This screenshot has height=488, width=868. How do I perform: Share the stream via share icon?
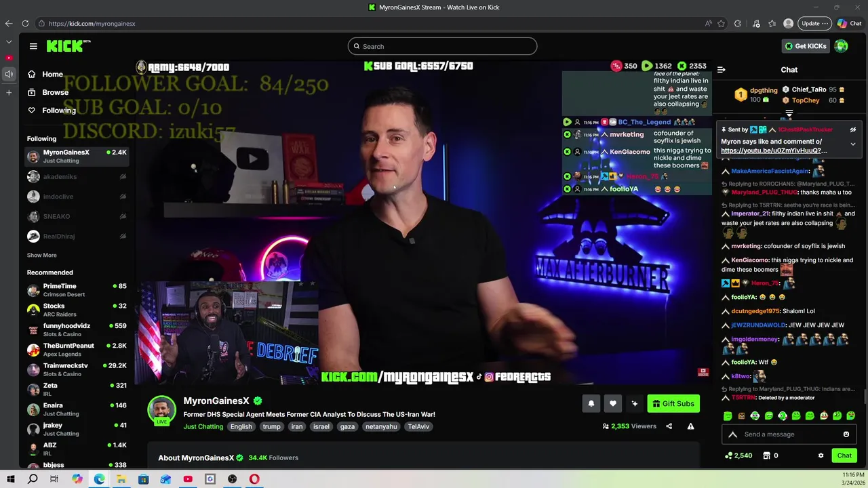(x=669, y=426)
